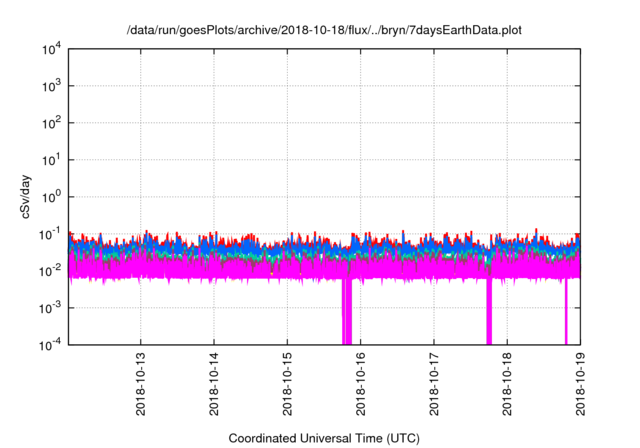
Task: Click the 2018-10-19 x-axis date label
Action: (x=580, y=384)
